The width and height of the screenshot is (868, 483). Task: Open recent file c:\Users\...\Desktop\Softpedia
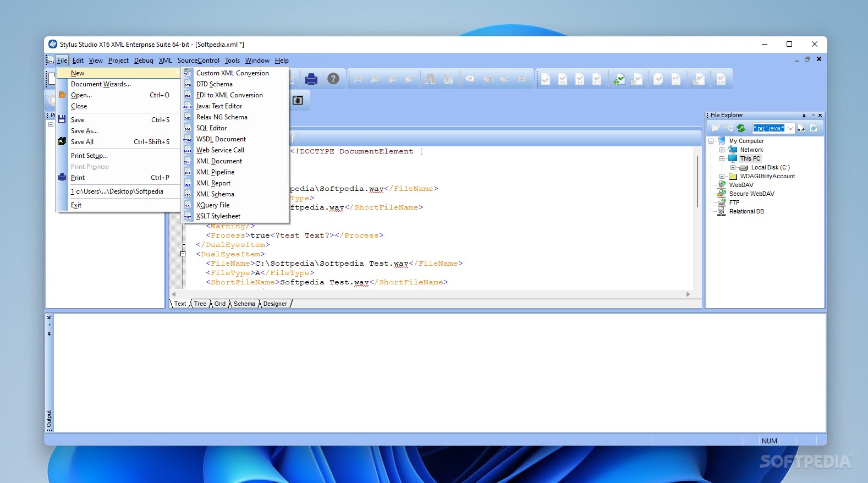tap(117, 191)
